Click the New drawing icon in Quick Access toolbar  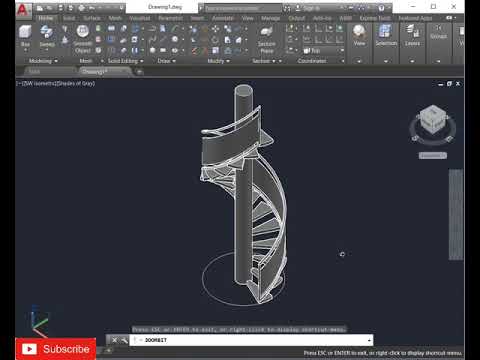coord(40,8)
